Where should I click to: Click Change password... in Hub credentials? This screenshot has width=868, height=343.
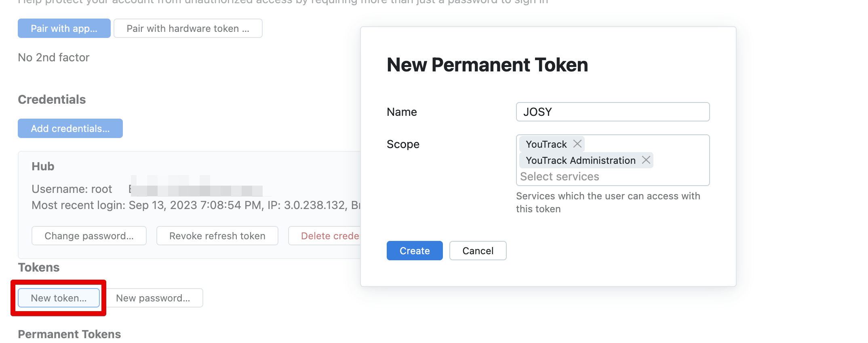[x=89, y=236]
